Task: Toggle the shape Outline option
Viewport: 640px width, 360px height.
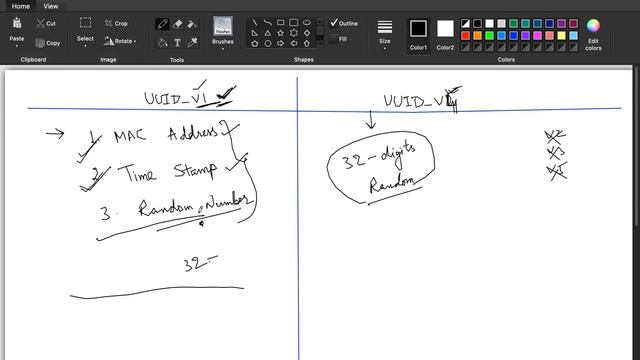Action: point(344,23)
